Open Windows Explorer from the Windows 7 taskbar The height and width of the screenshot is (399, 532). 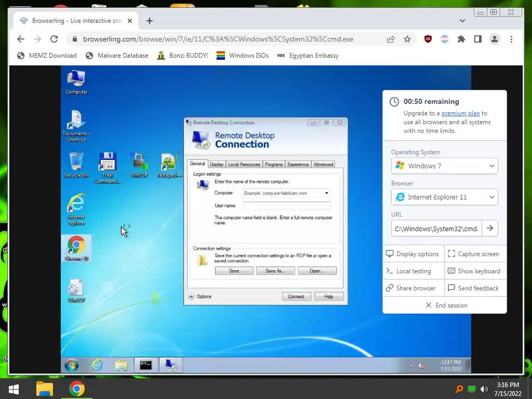(x=121, y=365)
